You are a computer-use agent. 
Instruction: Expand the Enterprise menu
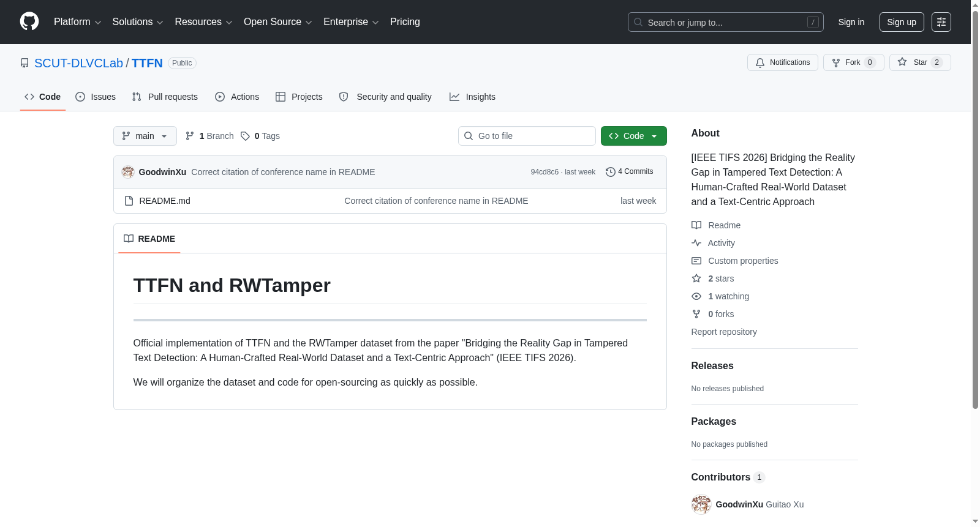pos(351,22)
